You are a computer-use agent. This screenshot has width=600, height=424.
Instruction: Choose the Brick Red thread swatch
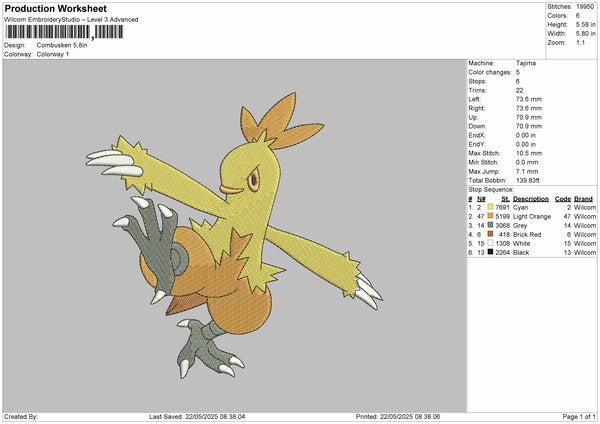pyautogui.click(x=490, y=234)
